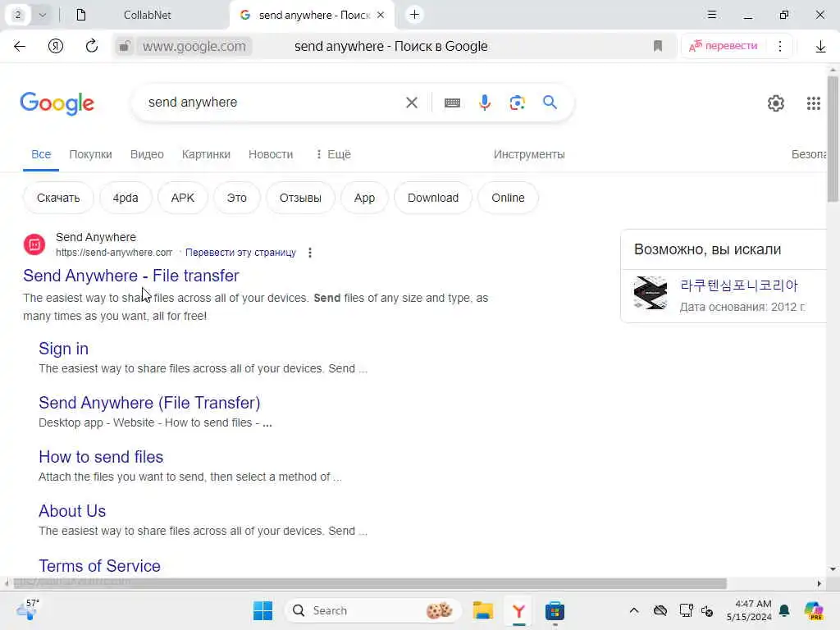Close the send anywhere search tab
Viewport: 840px width, 630px height.
click(381, 15)
